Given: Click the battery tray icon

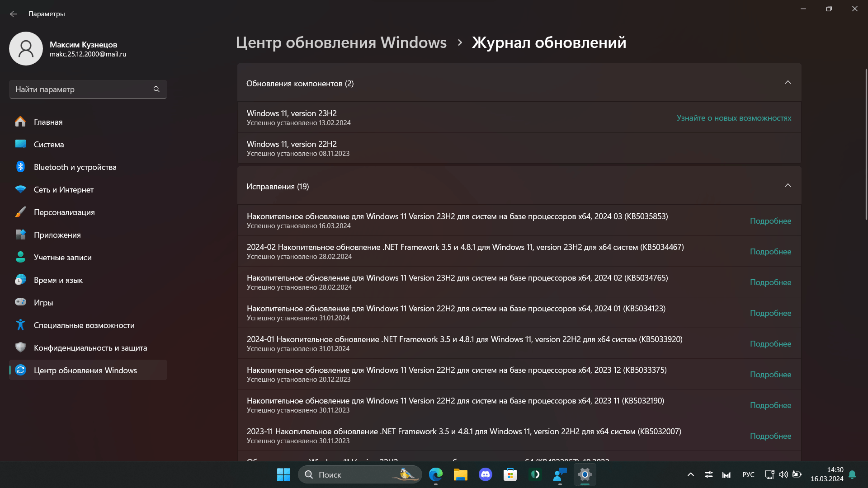Looking at the screenshot, I should (797, 474).
